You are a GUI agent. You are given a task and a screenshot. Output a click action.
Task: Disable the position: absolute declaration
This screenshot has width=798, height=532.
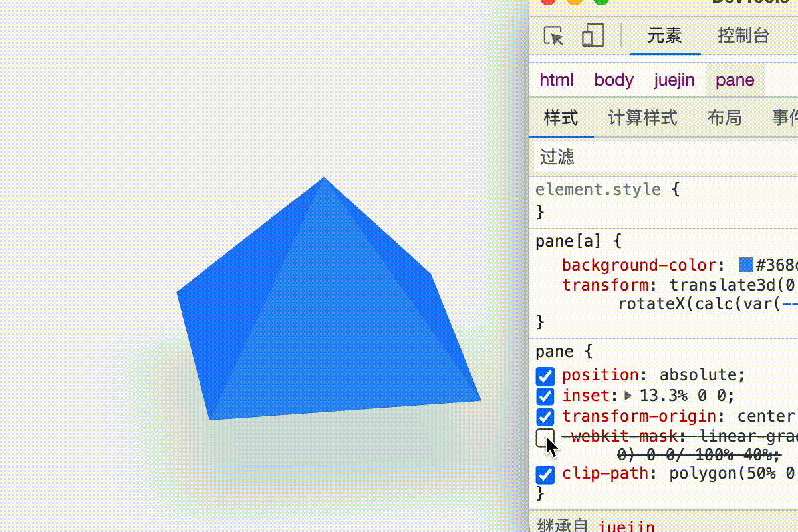pos(545,376)
